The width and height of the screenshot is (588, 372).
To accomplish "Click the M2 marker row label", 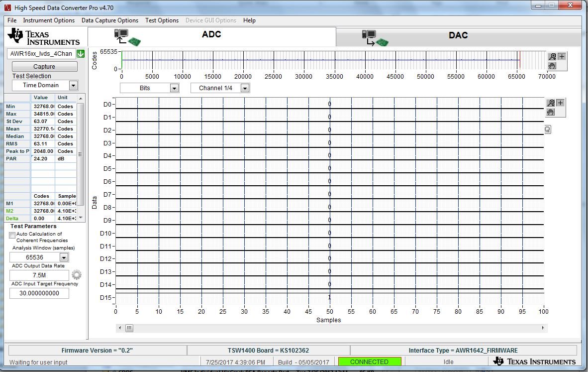I will 10,211.
